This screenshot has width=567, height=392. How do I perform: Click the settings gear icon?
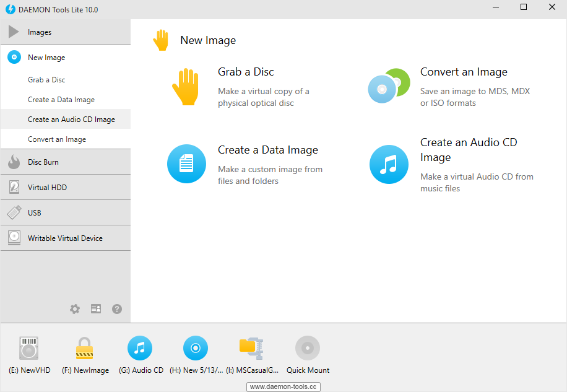(x=74, y=308)
